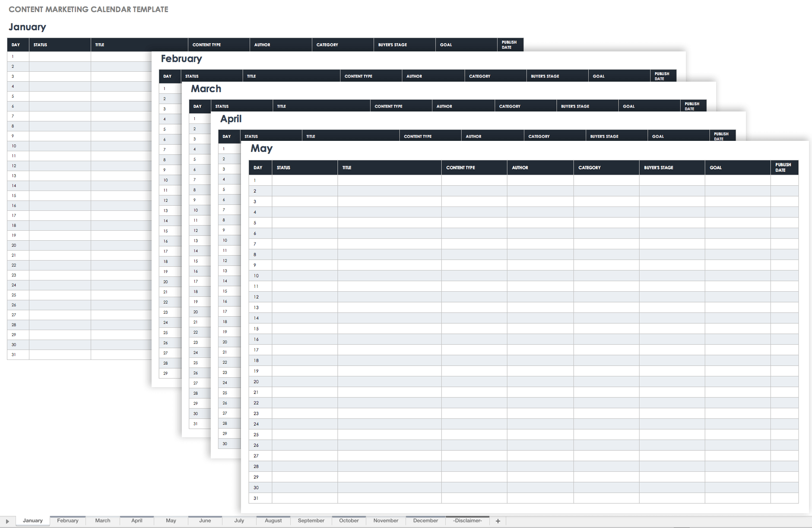
Task: Click the TITLE header in May table
Action: 389,168
